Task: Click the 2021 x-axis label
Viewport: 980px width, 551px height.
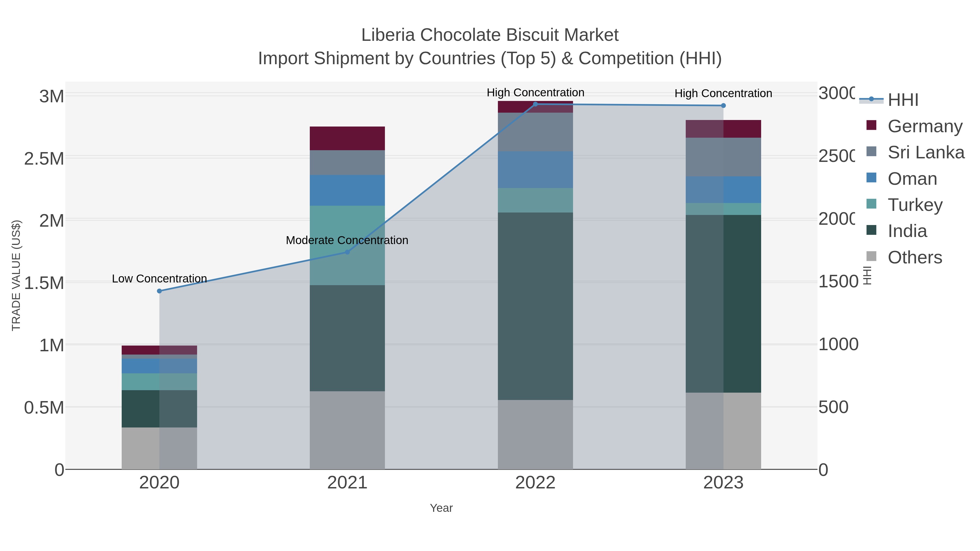Action: (x=347, y=482)
